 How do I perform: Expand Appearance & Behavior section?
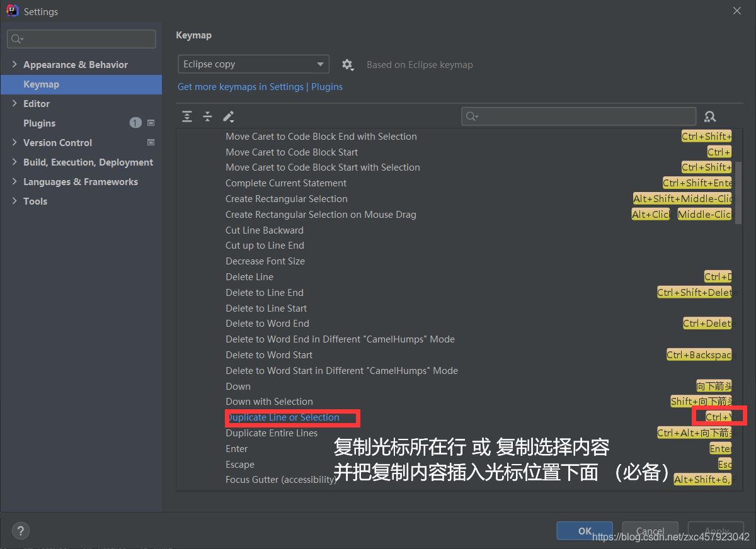click(14, 64)
